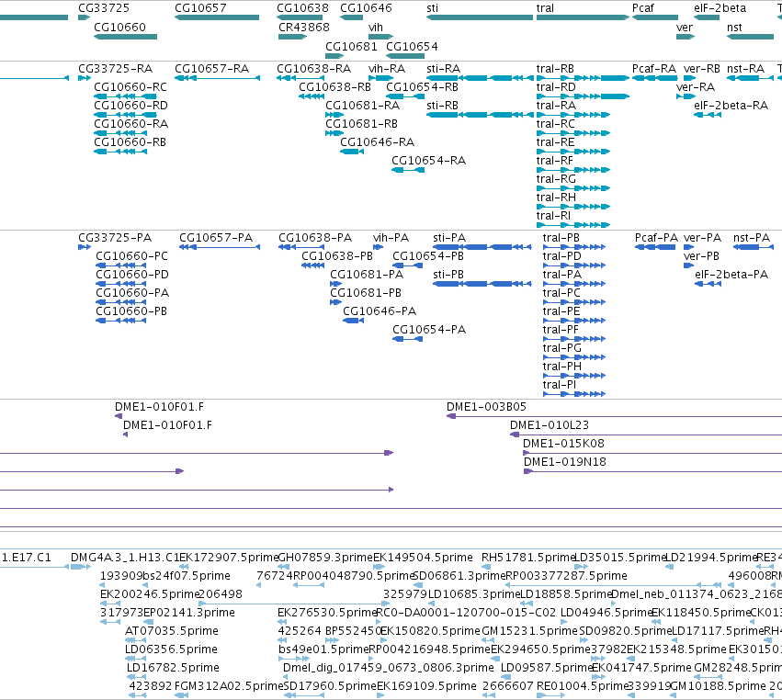
Task: Select transcript nst-RA label
Action: coord(745,68)
